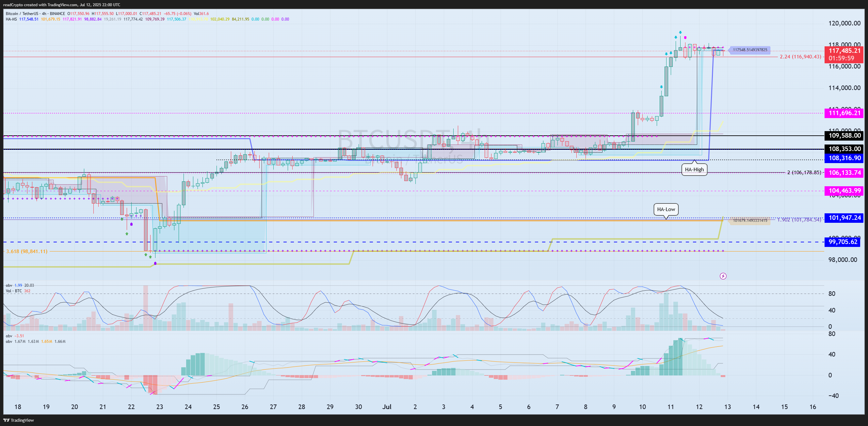This screenshot has width=868, height=426.
Task: Click the readCrypto created with TradingView.com header
Action: (62, 5)
